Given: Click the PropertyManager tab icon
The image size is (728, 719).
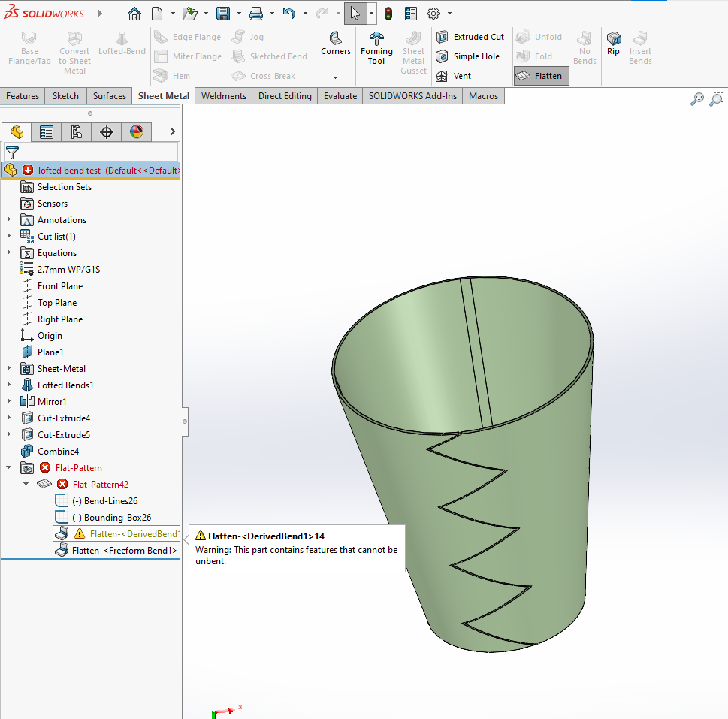Looking at the screenshot, I should point(47,132).
